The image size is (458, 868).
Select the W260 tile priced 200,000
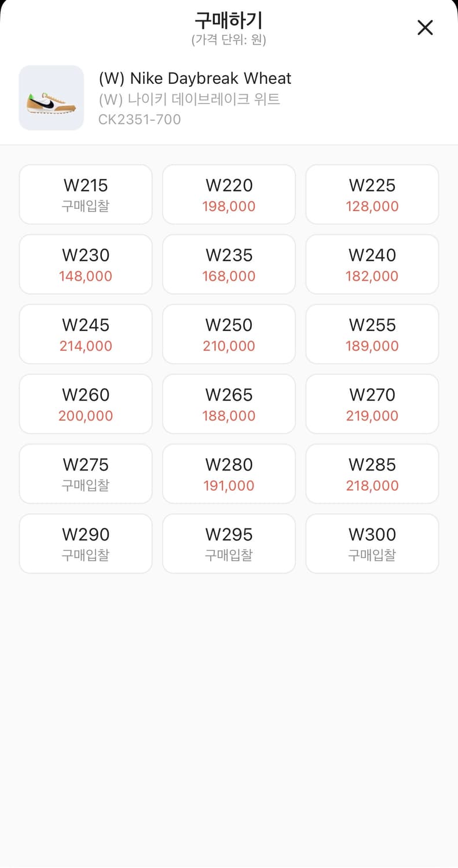[x=86, y=404]
